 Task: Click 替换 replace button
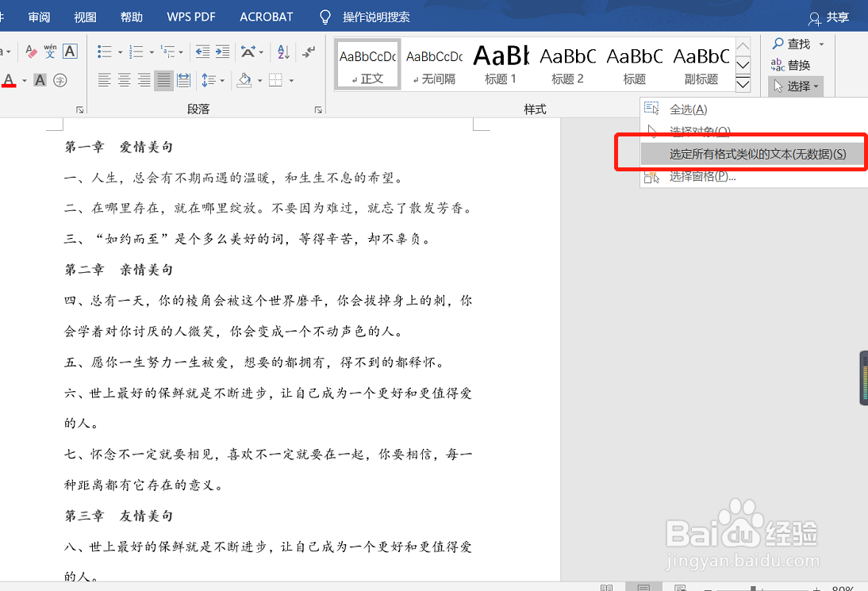pos(790,65)
